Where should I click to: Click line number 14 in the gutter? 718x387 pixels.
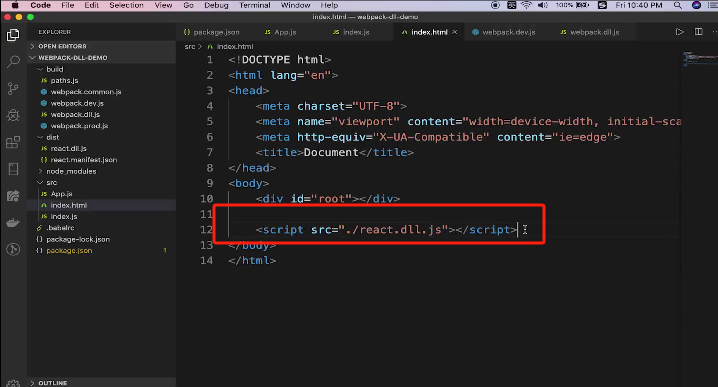point(207,260)
